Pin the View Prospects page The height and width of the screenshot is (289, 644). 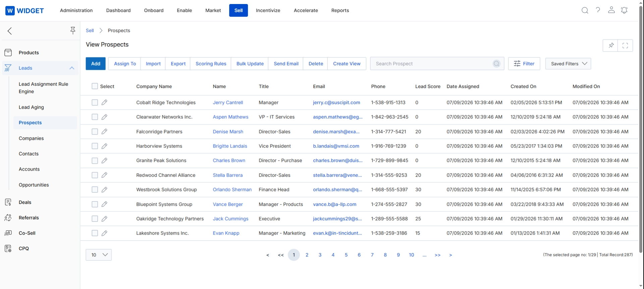click(x=611, y=46)
